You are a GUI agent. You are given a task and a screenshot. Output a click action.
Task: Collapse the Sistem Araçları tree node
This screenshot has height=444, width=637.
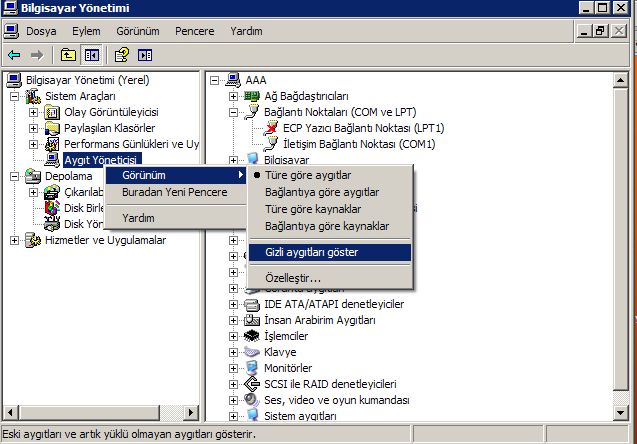pyautogui.click(x=14, y=96)
